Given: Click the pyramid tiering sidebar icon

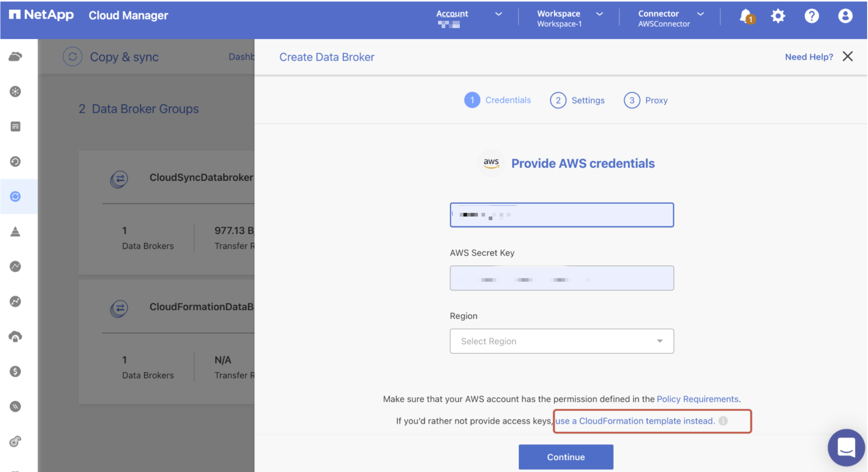Looking at the screenshot, I should [x=15, y=231].
